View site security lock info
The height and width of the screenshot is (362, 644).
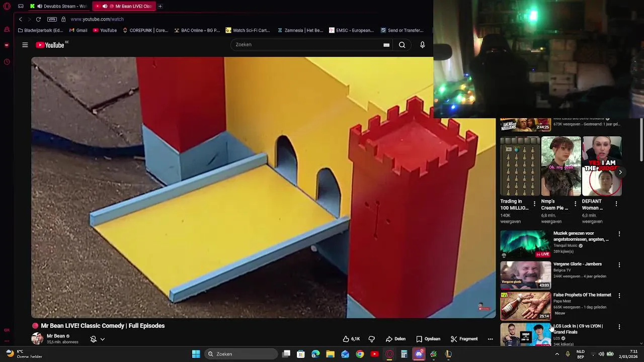(x=63, y=19)
